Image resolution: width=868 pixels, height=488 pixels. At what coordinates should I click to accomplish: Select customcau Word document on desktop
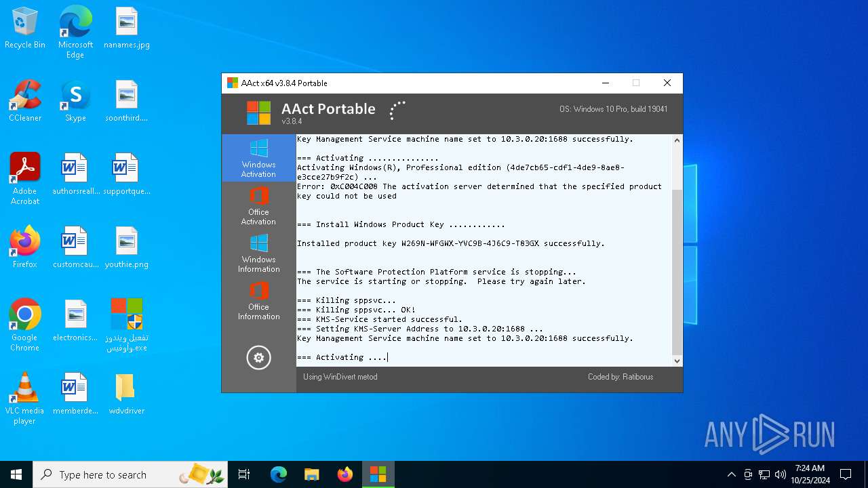[x=75, y=248]
